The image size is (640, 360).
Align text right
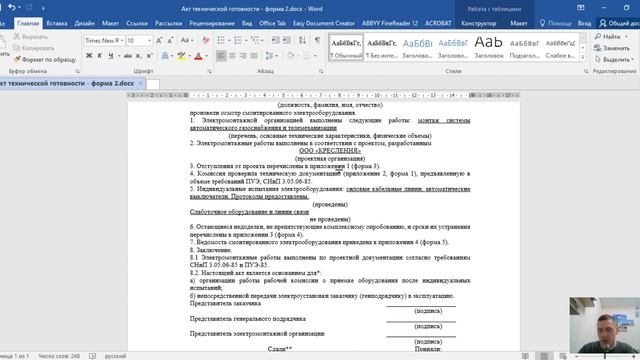pyautogui.click(x=243, y=56)
